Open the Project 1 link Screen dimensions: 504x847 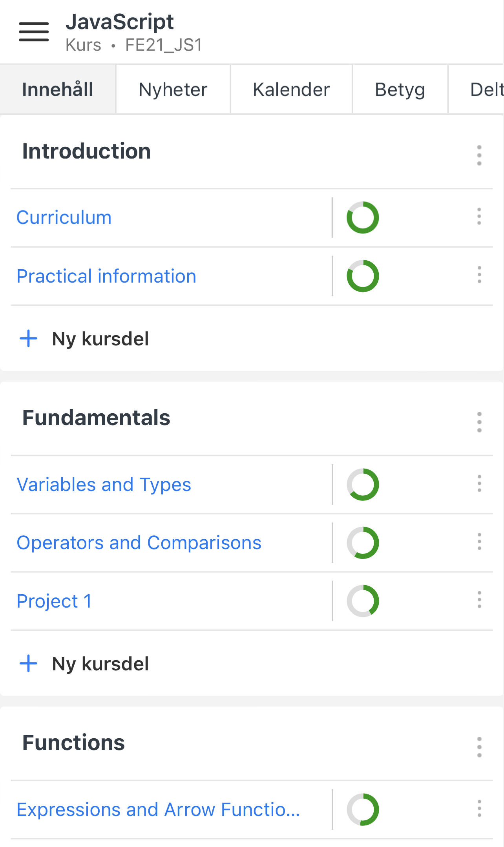coord(54,601)
